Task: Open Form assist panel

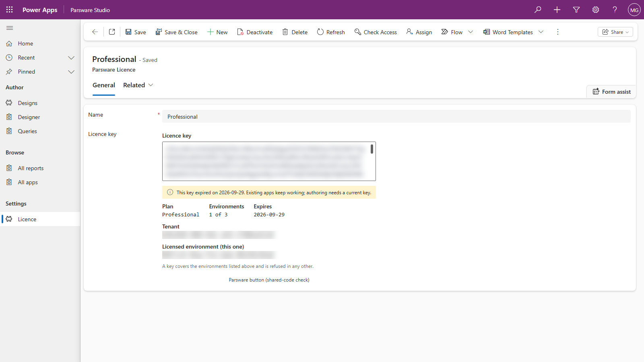Action: point(611,92)
